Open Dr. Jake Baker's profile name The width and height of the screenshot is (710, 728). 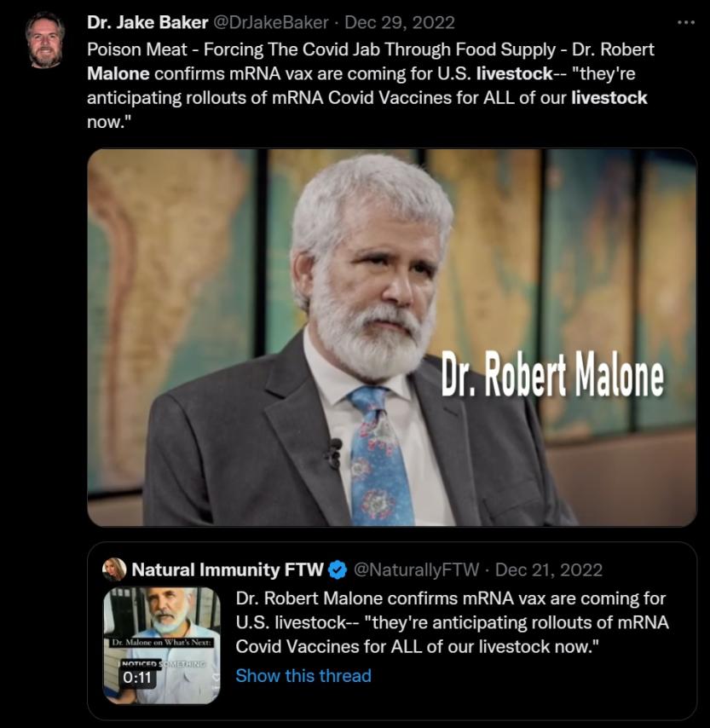click(x=147, y=22)
